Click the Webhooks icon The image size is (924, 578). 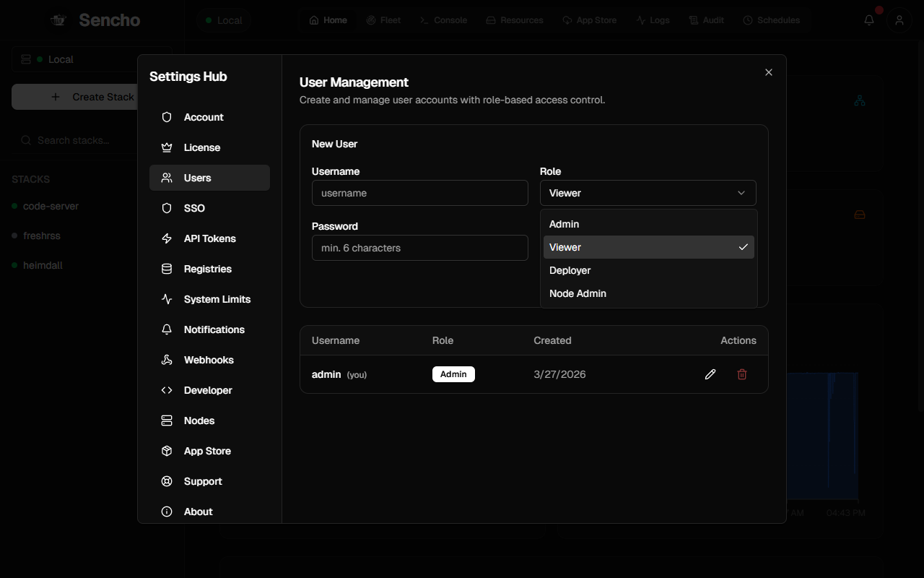click(x=167, y=360)
